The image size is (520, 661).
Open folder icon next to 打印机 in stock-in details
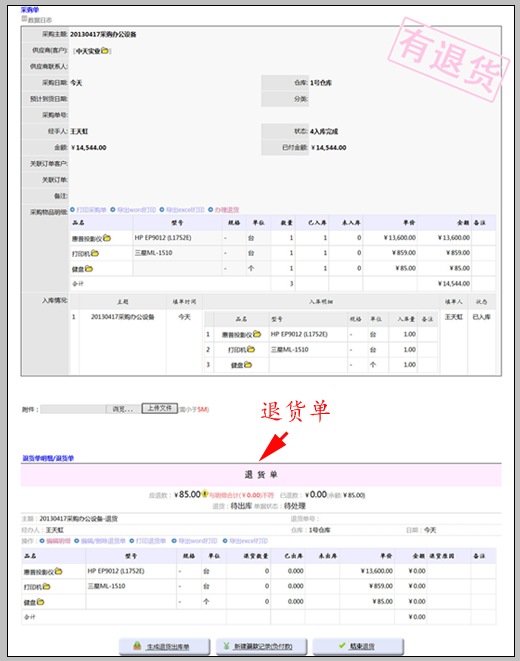[251, 349]
